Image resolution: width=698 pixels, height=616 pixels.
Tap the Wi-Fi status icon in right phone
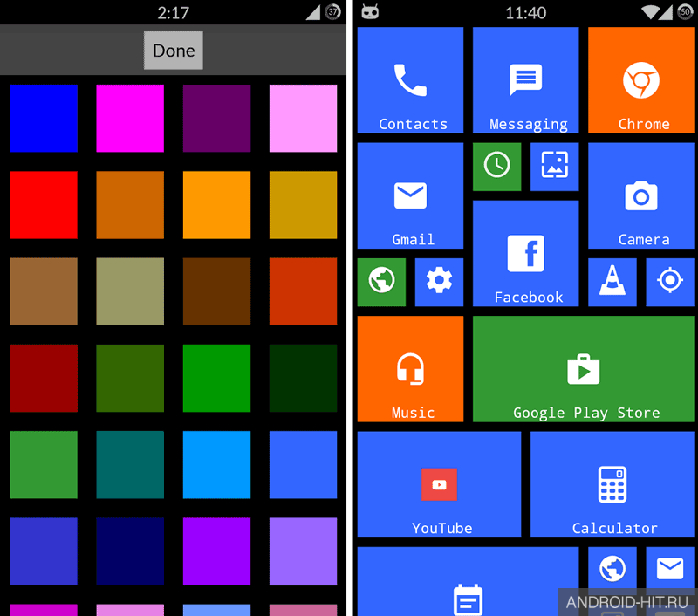pos(650,12)
